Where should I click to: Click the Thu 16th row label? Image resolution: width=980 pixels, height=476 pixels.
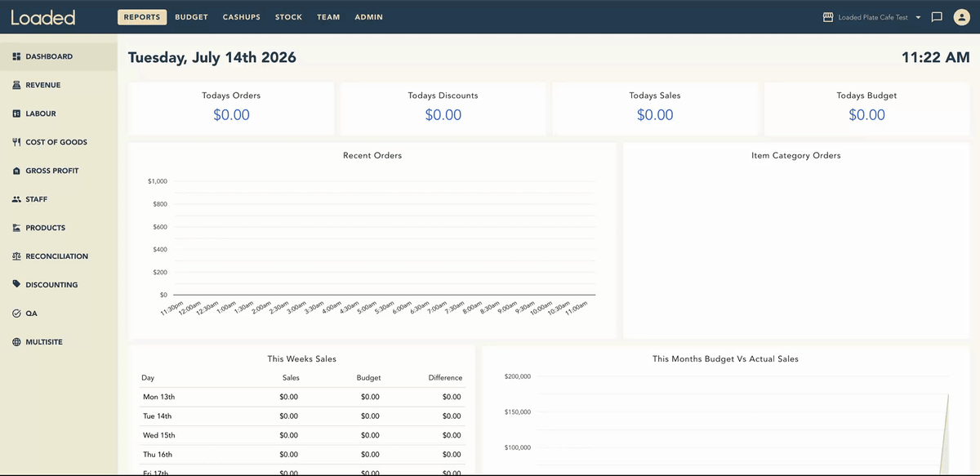pyautogui.click(x=158, y=455)
